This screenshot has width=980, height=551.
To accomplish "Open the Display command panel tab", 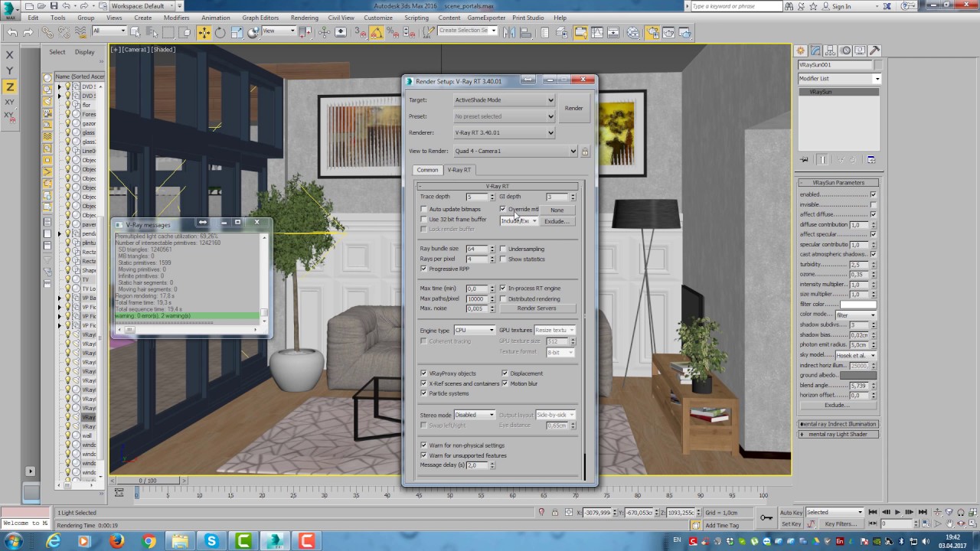I will pyautogui.click(x=860, y=51).
